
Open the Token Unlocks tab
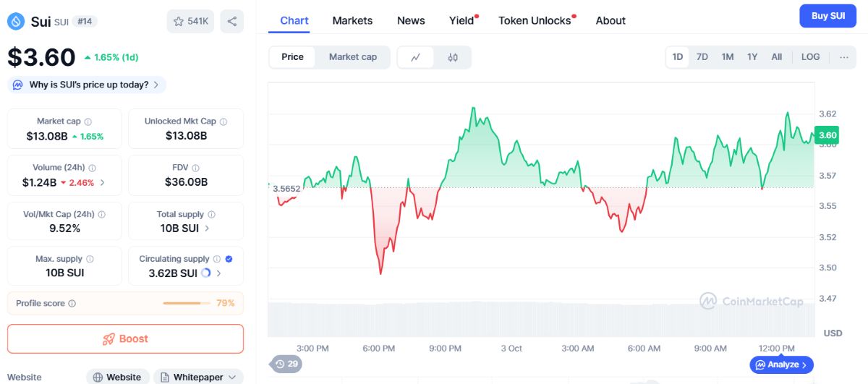[x=536, y=20]
